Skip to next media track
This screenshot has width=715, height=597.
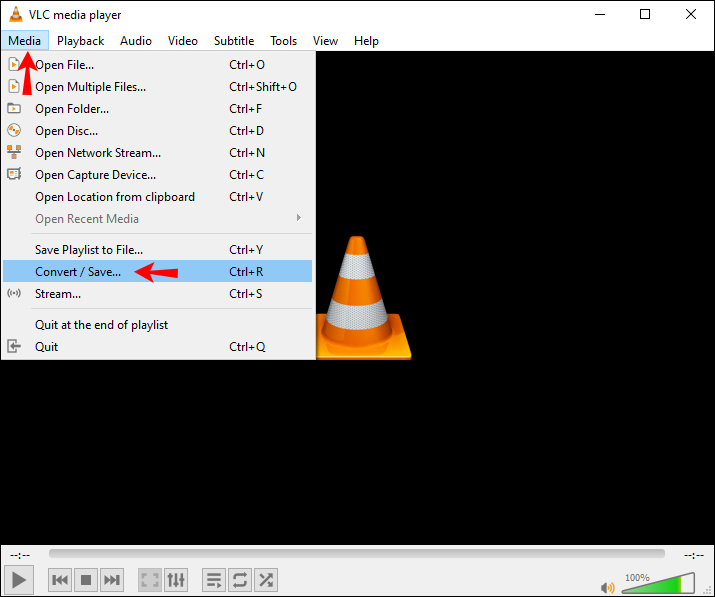click(x=112, y=580)
